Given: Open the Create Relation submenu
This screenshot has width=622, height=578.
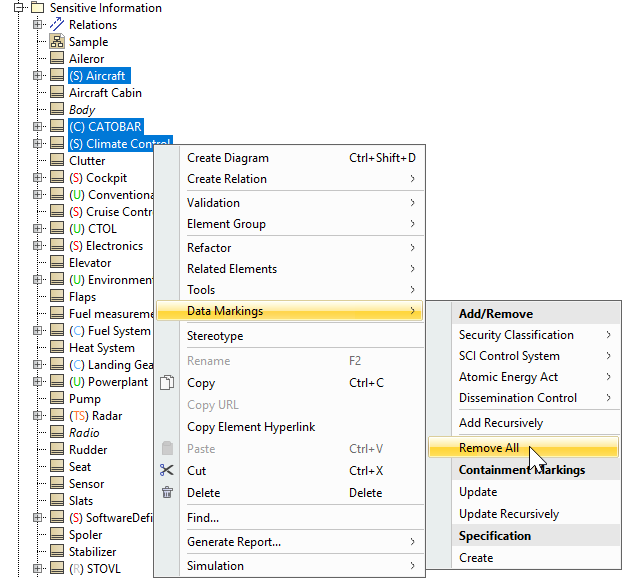Looking at the screenshot, I should point(290,179).
